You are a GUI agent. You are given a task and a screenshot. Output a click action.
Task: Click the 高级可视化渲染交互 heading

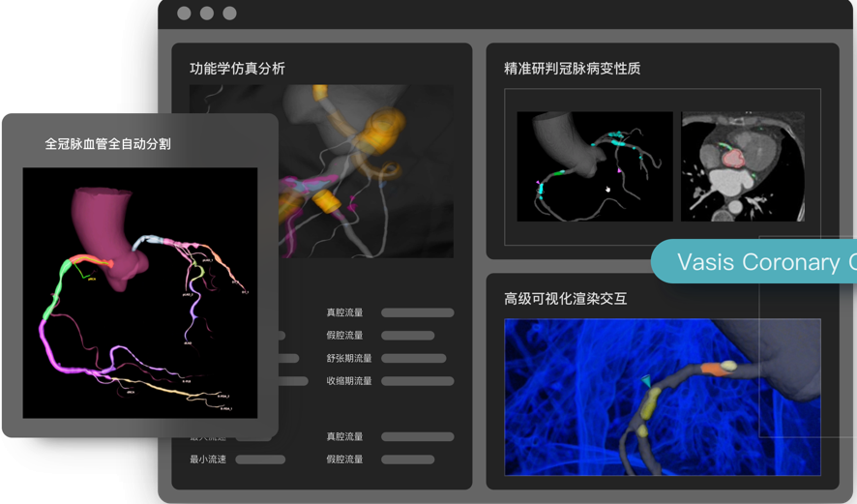565,299
